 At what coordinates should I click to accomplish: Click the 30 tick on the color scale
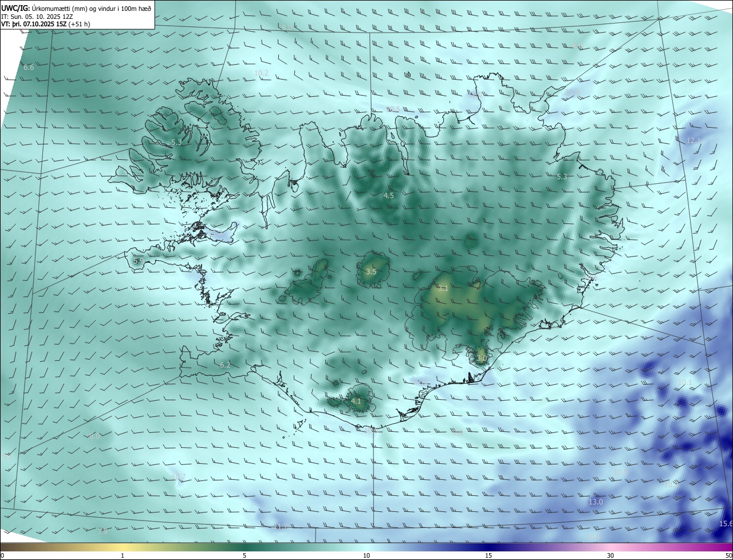point(610,555)
